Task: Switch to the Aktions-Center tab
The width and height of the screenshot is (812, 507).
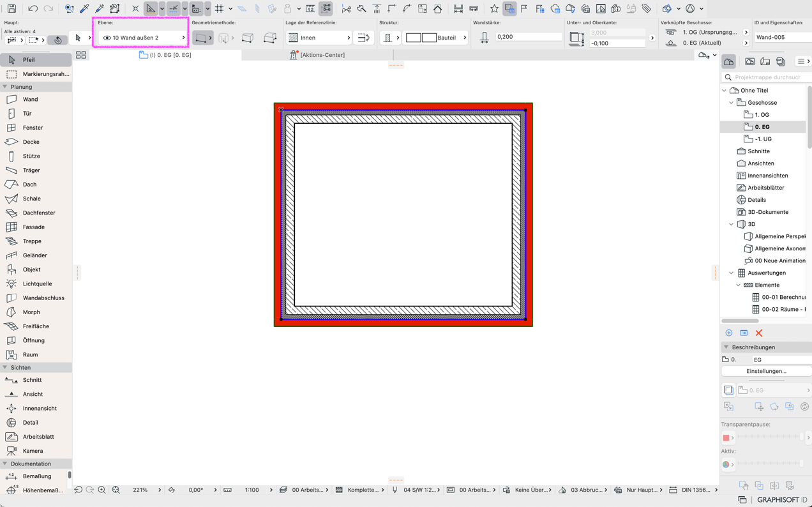Action: 317,55
